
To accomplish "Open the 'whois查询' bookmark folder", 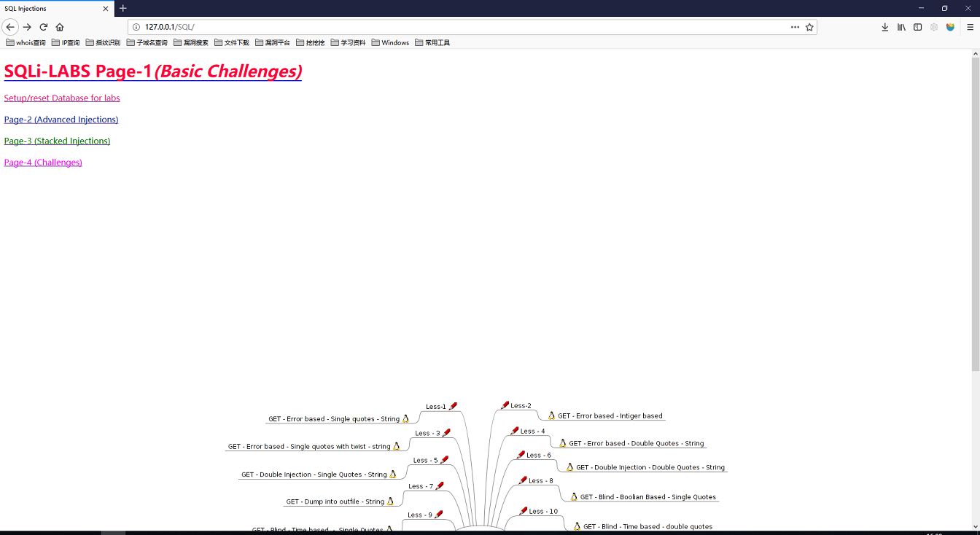I will tap(26, 42).
